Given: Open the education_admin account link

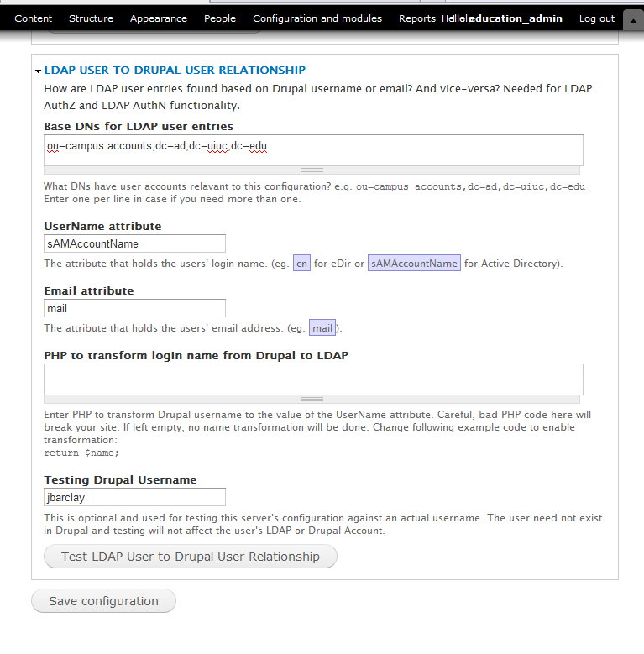Looking at the screenshot, I should click(516, 18).
